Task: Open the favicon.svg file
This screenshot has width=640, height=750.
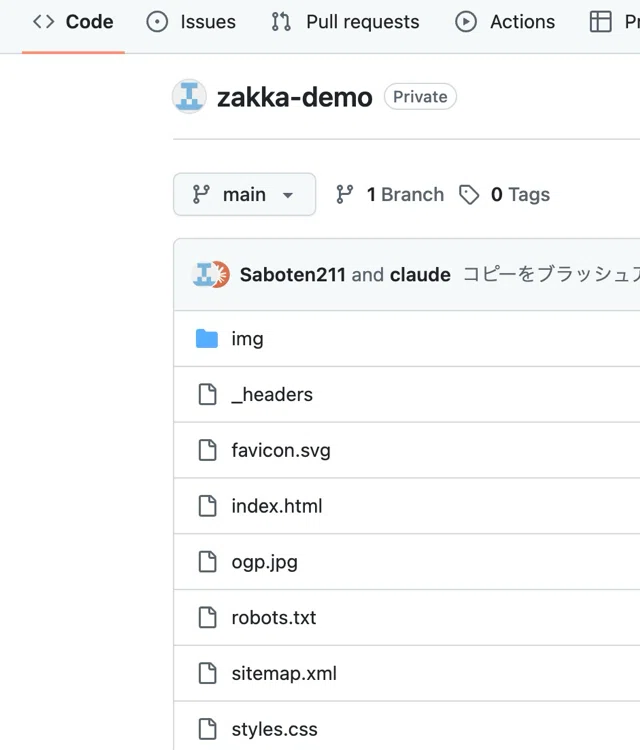Action: pos(281,451)
